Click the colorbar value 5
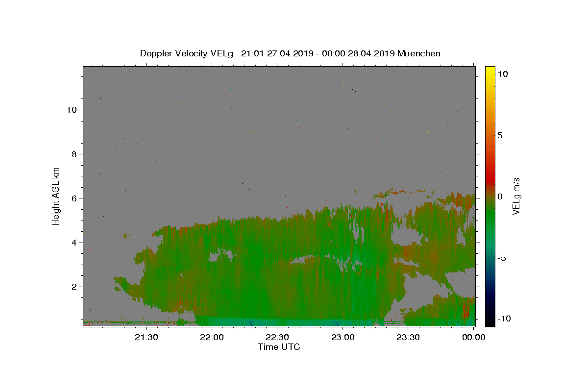Image resolution: width=588 pixels, height=392 pixels. pyautogui.click(x=500, y=135)
